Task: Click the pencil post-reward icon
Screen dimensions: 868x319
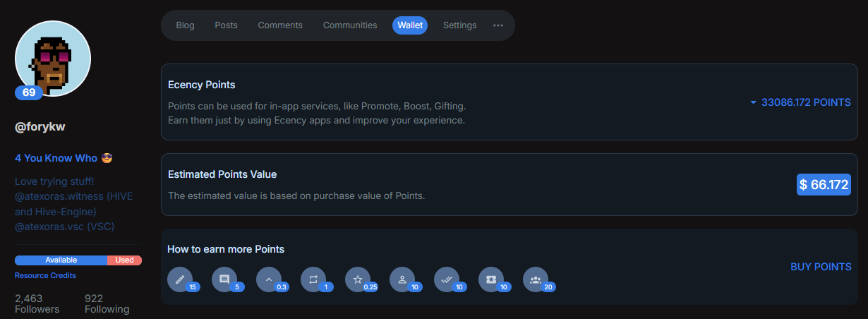Action: [x=179, y=279]
